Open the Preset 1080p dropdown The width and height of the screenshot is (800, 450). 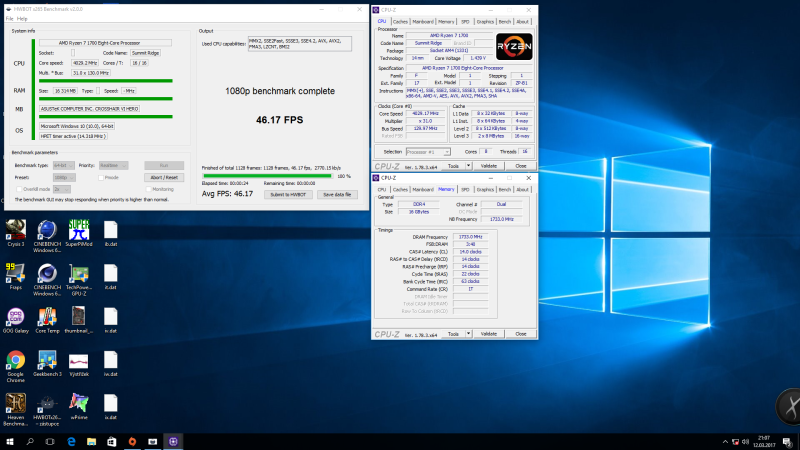pyautogui.click(x=64, y=178)
